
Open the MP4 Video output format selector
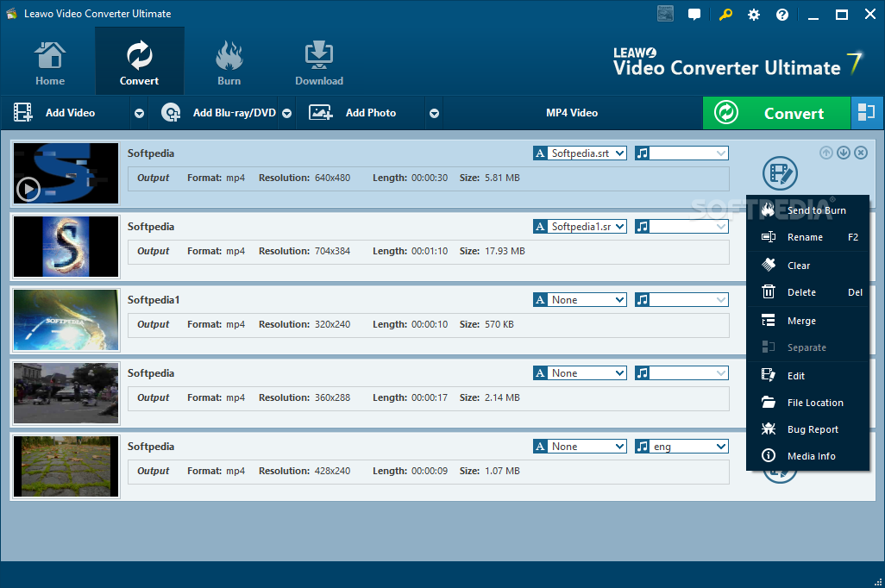click(x=572, y=113)
